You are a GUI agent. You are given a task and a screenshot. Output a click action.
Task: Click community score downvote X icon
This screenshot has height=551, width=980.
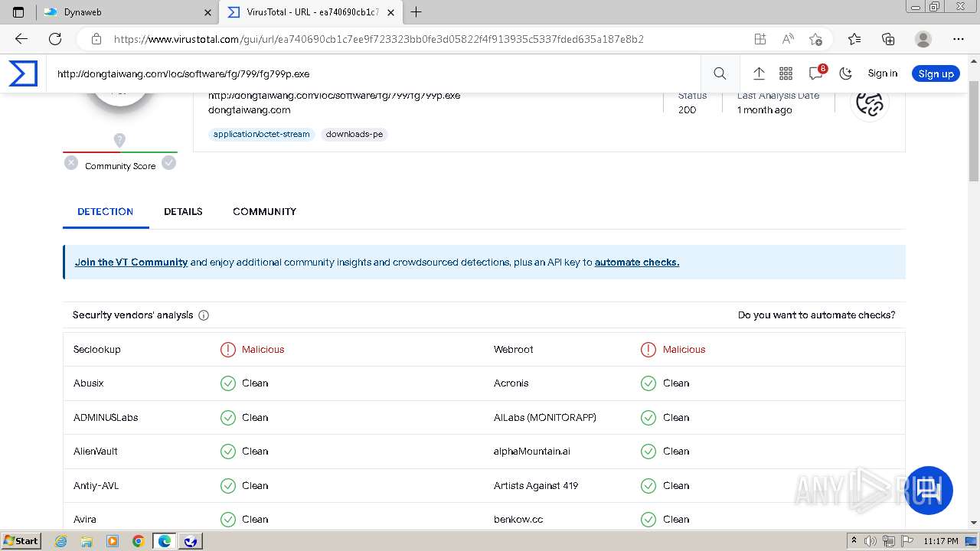pyautogui.click(x=71, y=162)
